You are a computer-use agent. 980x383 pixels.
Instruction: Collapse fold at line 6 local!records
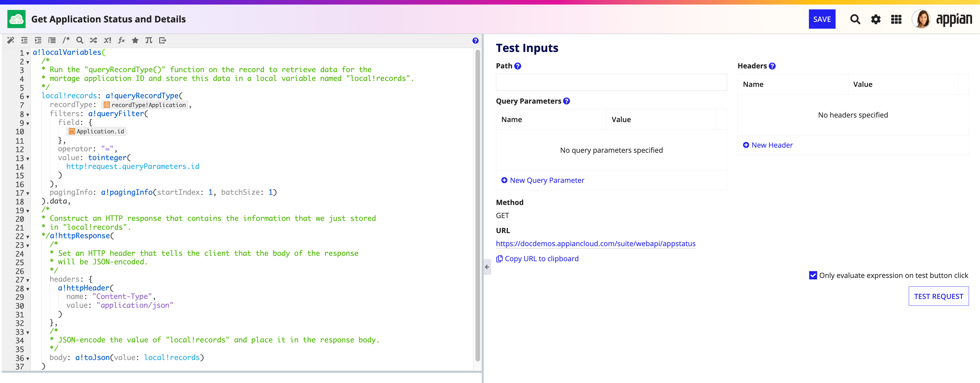(28, 97)
